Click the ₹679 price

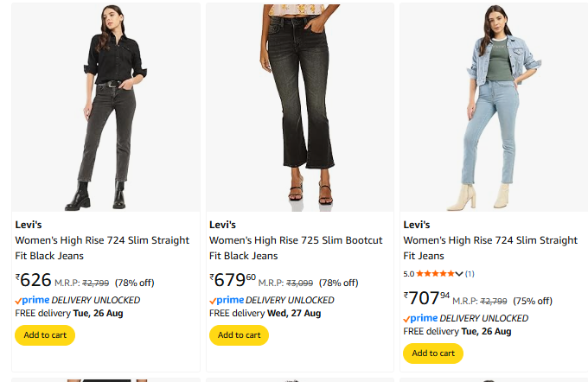232,280
